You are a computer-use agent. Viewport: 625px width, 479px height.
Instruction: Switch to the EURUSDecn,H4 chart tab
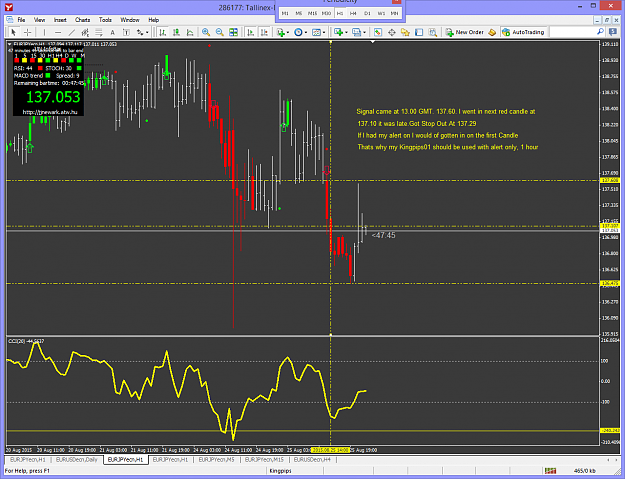tap(312, 460)
